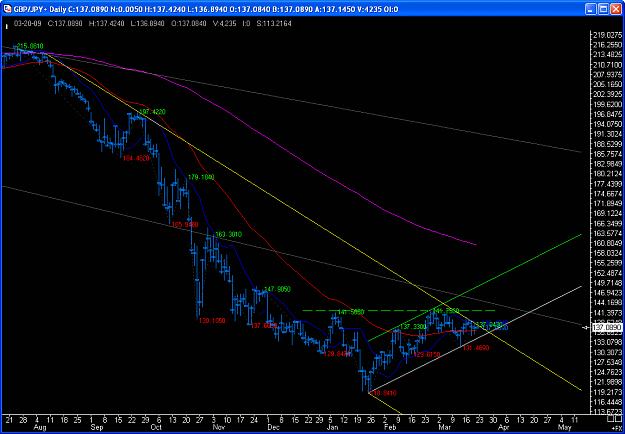This screenshot has height=434, width=625.
Task: Click the 197.4220 swing high label
Action: (152, 112)
